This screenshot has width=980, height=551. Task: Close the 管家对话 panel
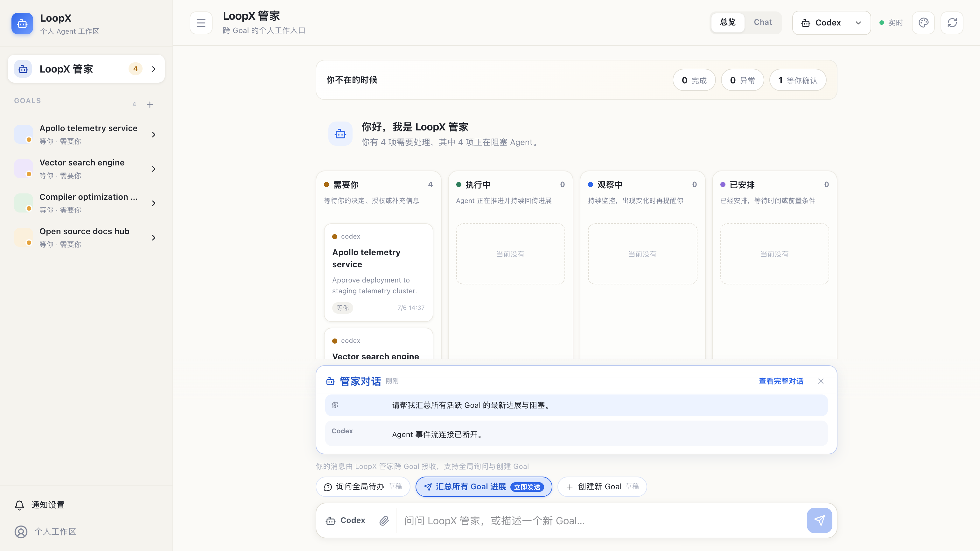pos(821,381)
